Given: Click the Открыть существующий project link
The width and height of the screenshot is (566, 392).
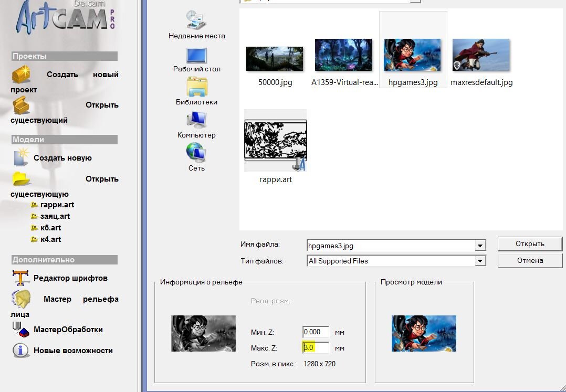Looking at the screenshot, I should [x=64, y=112].
